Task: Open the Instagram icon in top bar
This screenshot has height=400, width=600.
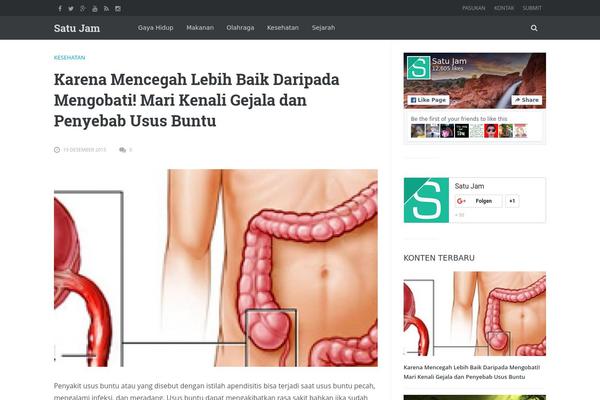Action: pyautogui.click(x=118, y=8)
